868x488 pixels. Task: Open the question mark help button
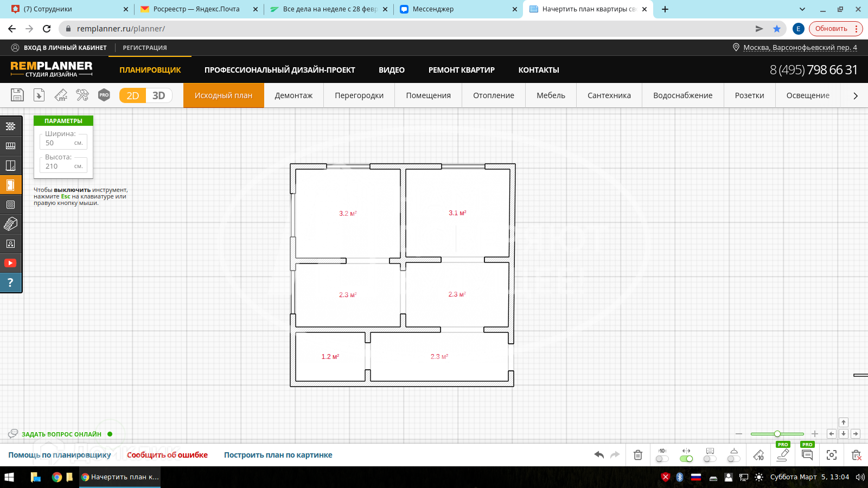point(10,282)
